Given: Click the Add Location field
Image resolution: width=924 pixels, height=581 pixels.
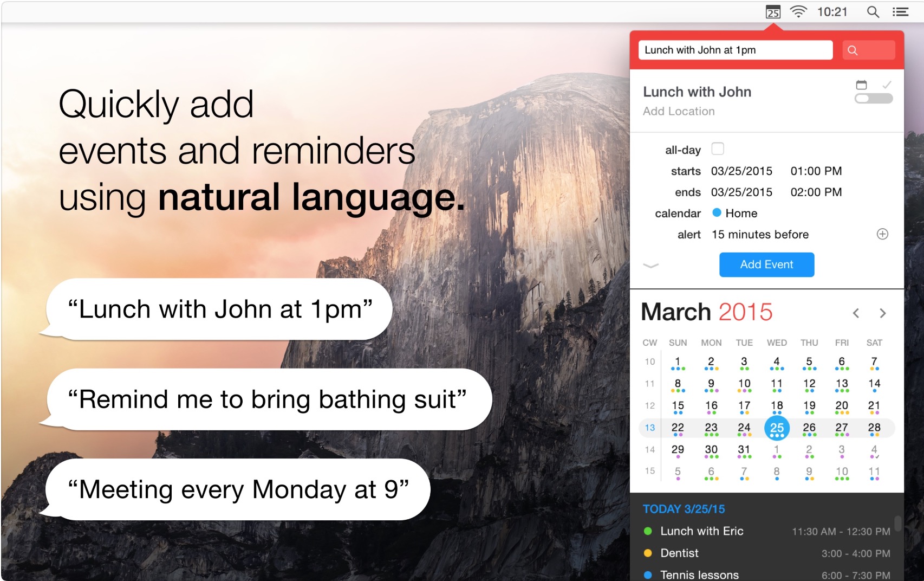Looking at the screenshot, I should click(x=679, y=111).
